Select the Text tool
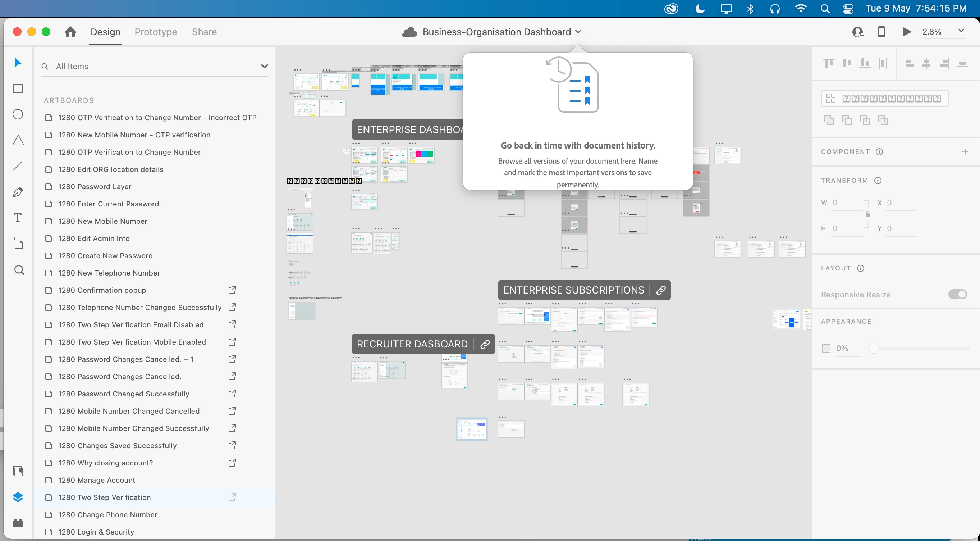Image resolution: width=980 pixels, height=541 pixels. point(18,218)
